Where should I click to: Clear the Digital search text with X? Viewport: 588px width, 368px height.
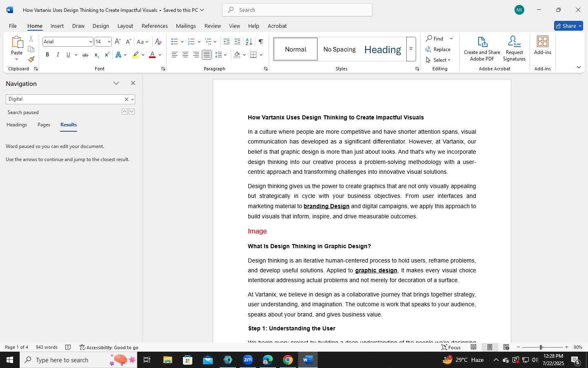click(126, 99)
